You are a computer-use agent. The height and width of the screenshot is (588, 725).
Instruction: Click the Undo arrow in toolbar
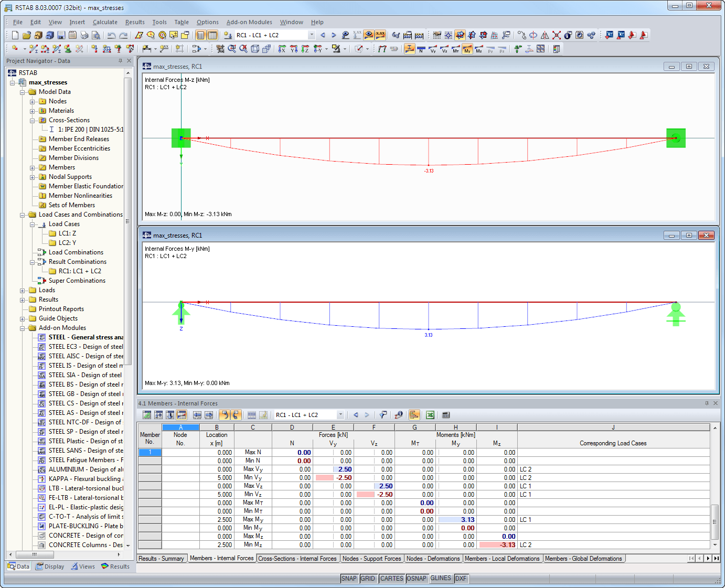coord(111,35)
